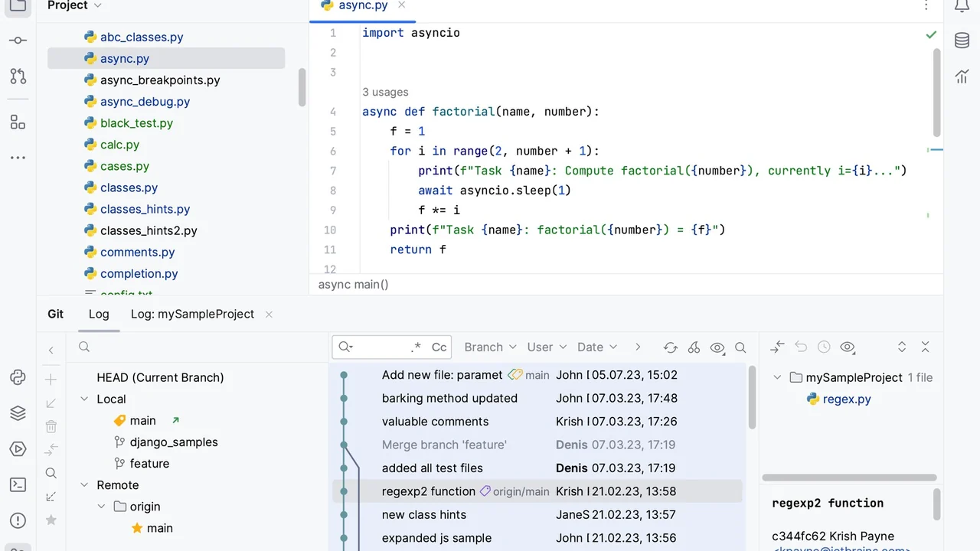Screen dimensions: 980x551
Task: Click the new branch plus icon in branches toolbar
Action: tap(51, 380)
